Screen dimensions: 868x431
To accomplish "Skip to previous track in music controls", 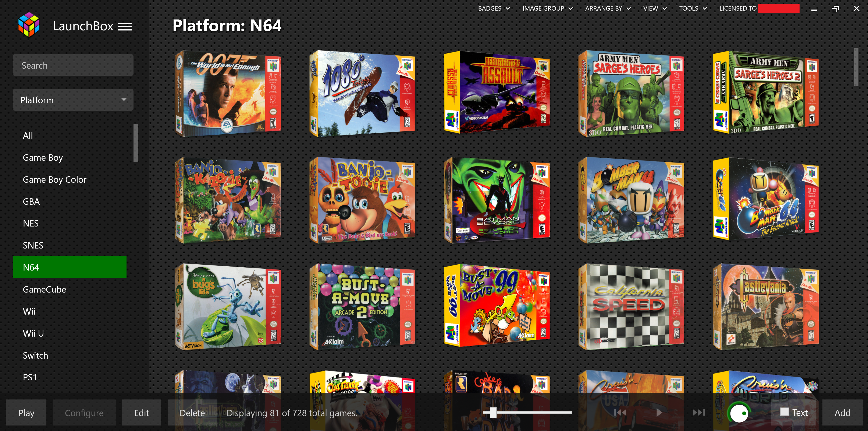I will click(x=620, y=413).
